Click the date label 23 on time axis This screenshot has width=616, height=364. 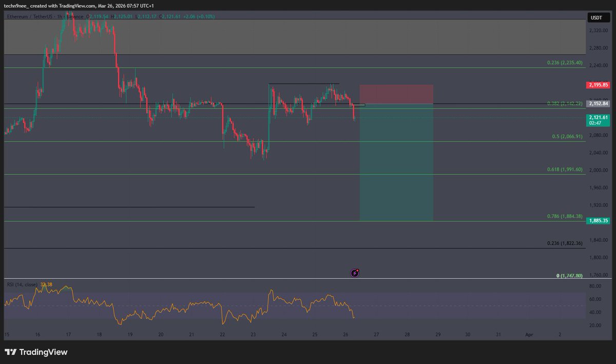click(x=253, y=334)
